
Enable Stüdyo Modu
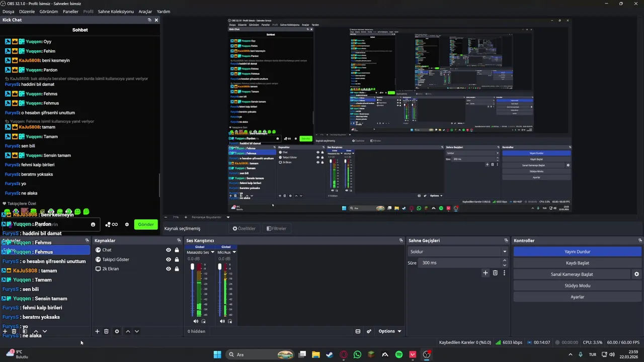[x=578, y=286]
